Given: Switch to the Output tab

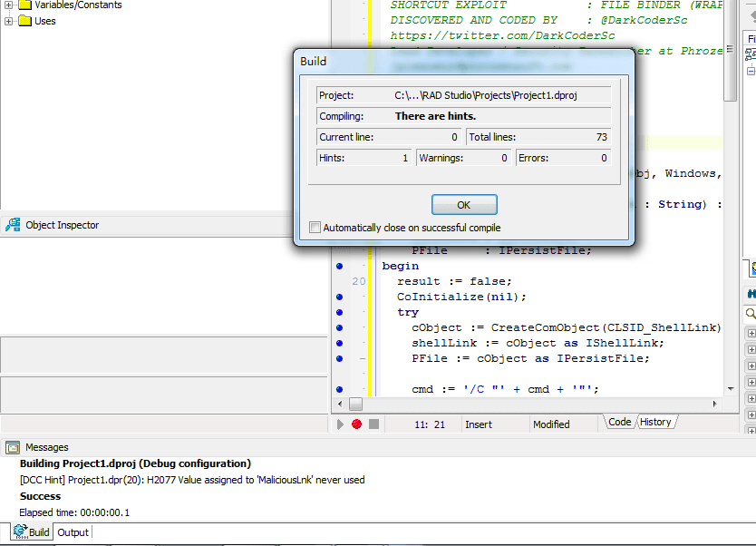Looking at the screenshot, I should [x=73, y=532].
